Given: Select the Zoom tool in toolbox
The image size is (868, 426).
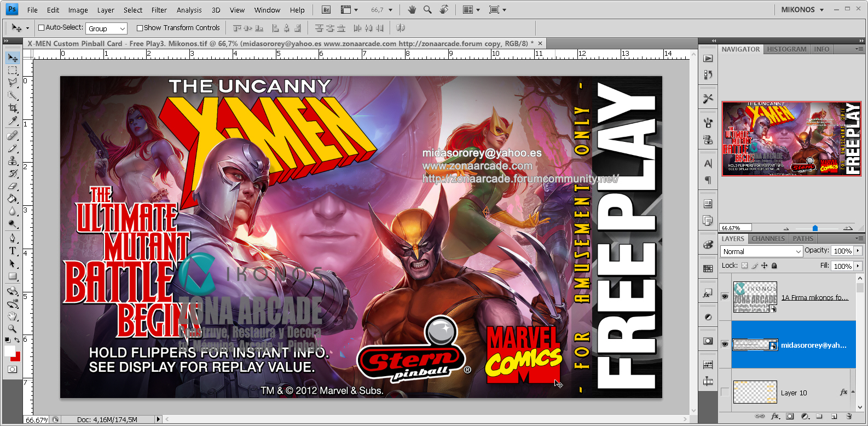Looking at the screenshot, I should [x=13, y=329].
